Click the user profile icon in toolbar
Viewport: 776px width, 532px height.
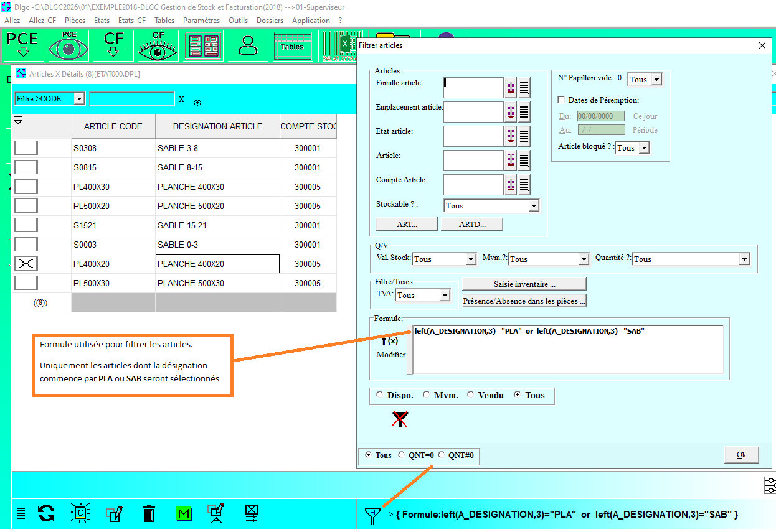click(x=248, y=46)
